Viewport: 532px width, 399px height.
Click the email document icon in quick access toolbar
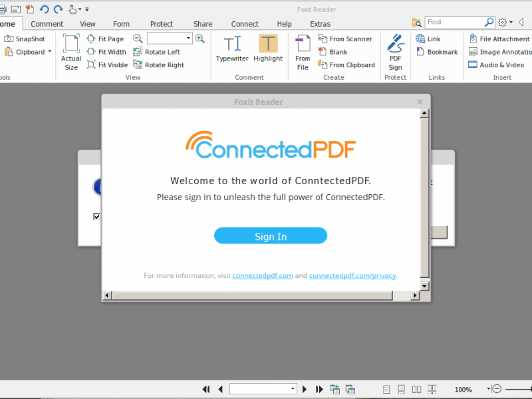(15, 9)
